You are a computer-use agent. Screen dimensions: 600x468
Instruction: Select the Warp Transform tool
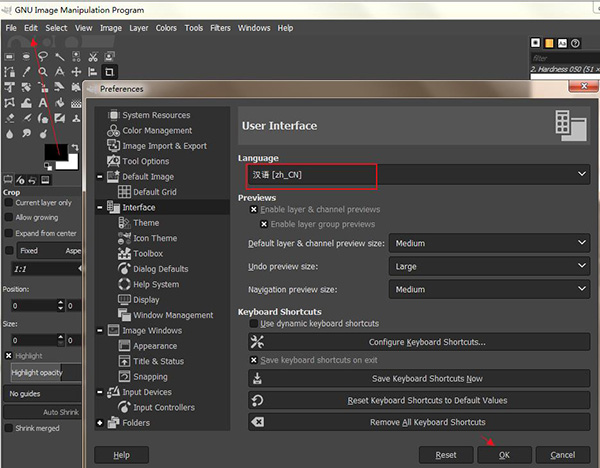coord(26,103)
